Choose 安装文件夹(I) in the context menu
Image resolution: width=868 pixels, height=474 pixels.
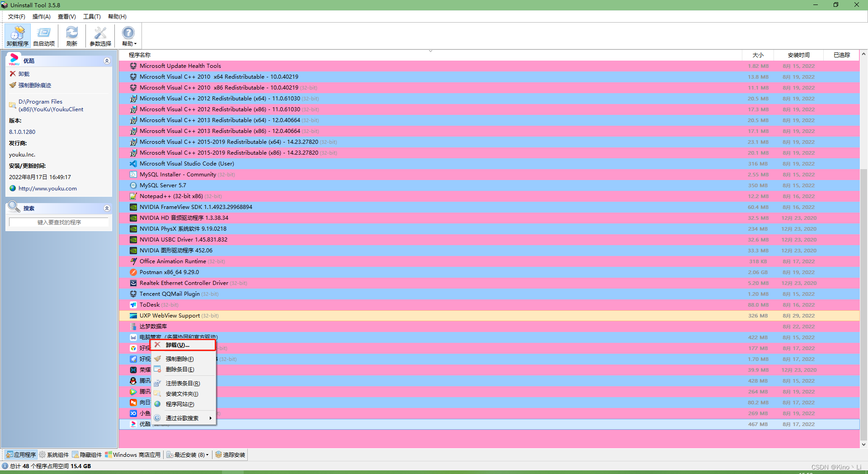(184, 393)
